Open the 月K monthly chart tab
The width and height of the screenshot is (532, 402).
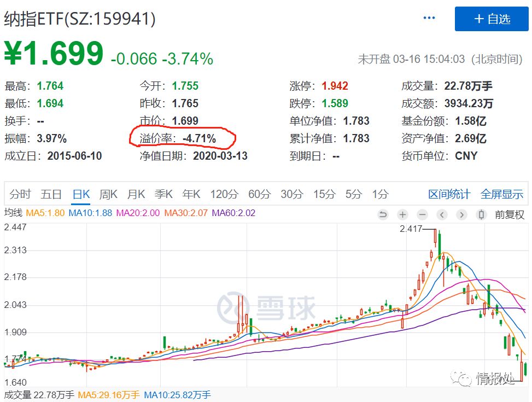(x=136, y=194)
